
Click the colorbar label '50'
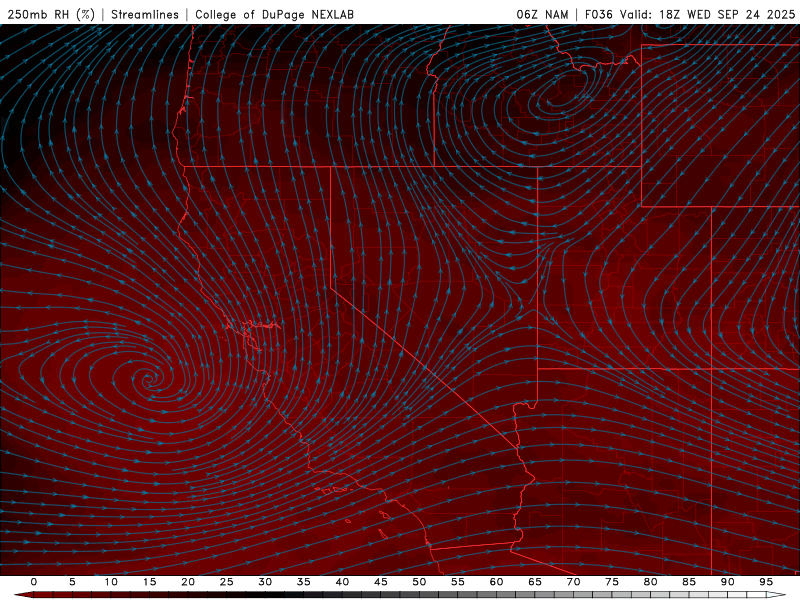point(419,582)
